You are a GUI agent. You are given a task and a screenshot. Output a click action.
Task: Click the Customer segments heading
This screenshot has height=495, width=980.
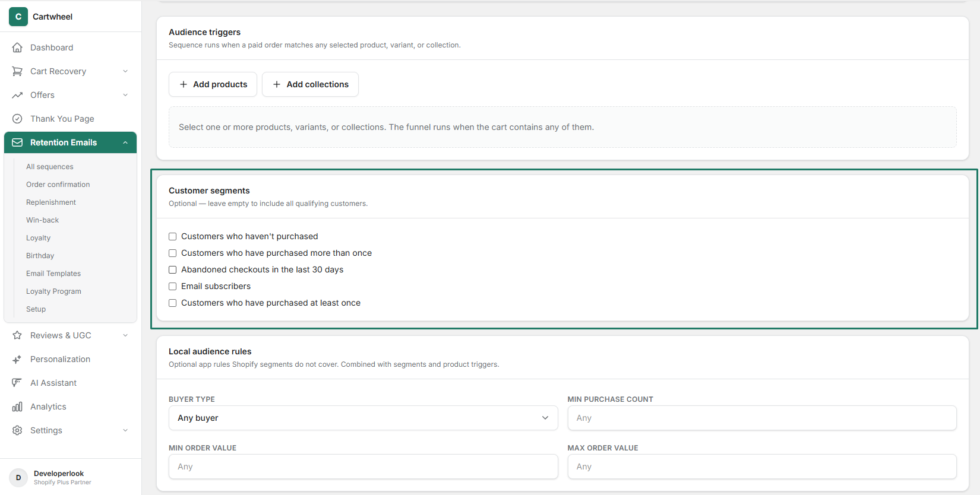click(x=209, y=191)
